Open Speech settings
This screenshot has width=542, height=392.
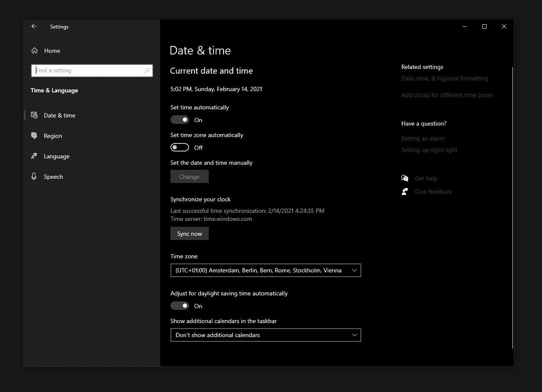click(x=92, y=177)
